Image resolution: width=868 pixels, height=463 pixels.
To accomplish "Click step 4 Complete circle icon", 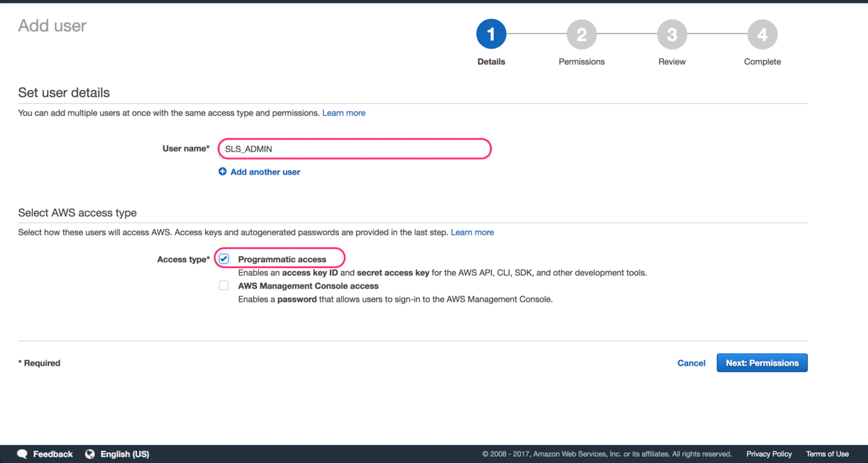I will [762, 34].
